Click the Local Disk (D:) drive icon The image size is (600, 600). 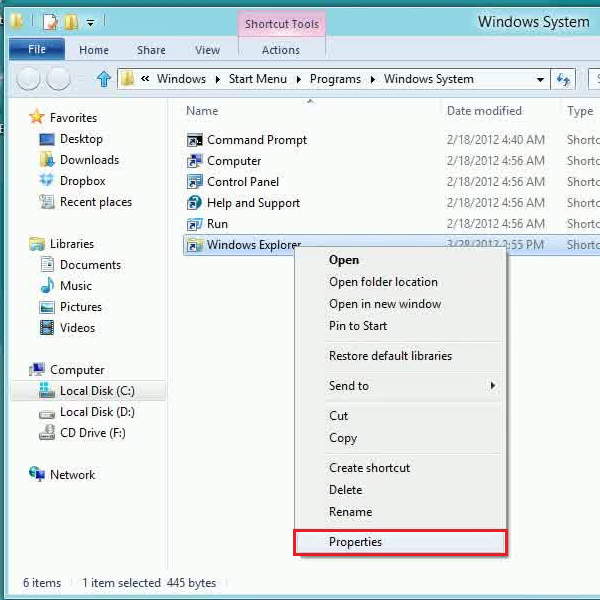click(47, 414)
